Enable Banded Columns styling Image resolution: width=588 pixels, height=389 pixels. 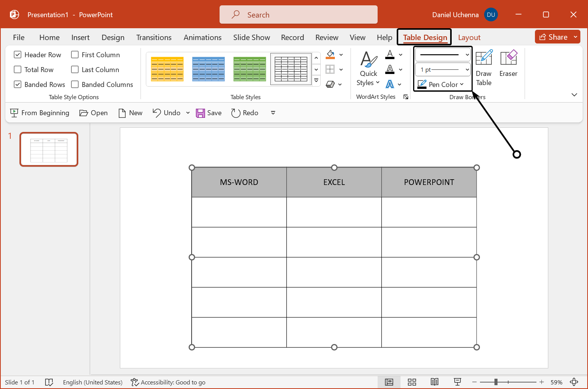tap(75, 84)
